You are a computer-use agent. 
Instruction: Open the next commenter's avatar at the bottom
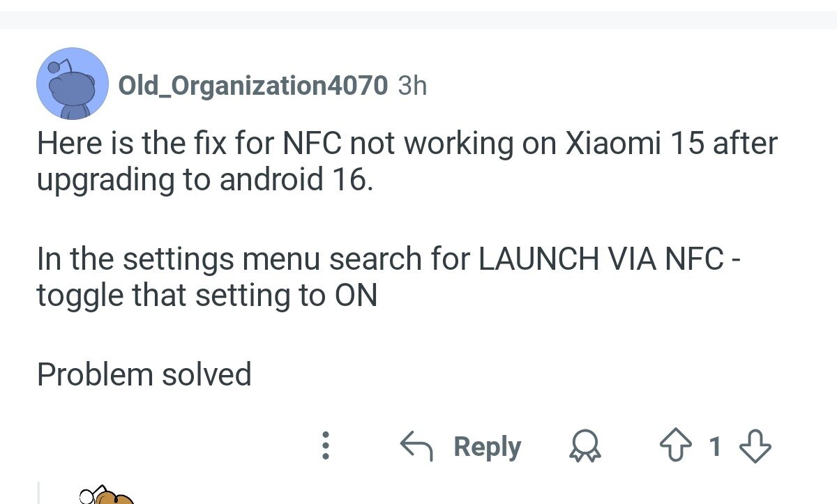(112, 496)
